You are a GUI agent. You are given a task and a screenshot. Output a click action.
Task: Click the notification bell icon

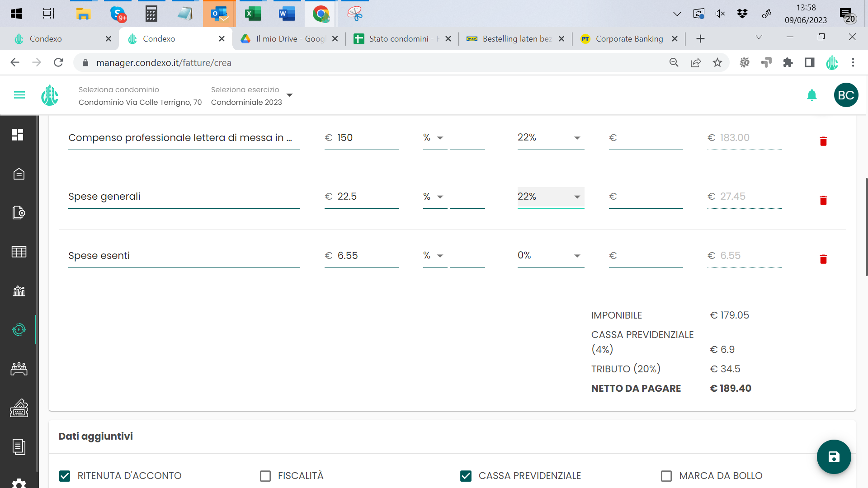coord(812,95)
